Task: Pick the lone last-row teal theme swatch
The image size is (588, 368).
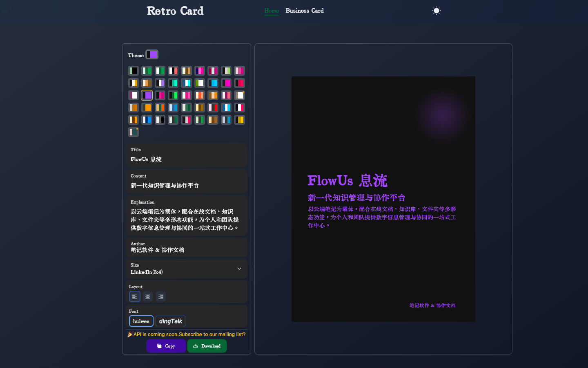Action: tap(134, 132)
